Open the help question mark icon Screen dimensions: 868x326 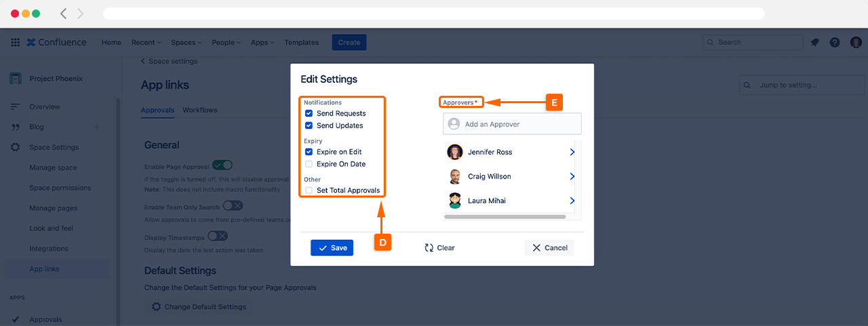pos(835,42)
